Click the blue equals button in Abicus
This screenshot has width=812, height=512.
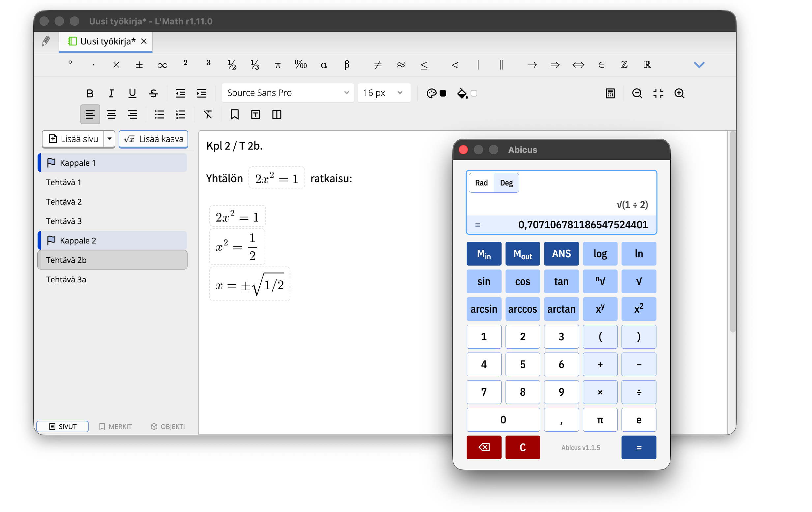(x=639, y=447)
